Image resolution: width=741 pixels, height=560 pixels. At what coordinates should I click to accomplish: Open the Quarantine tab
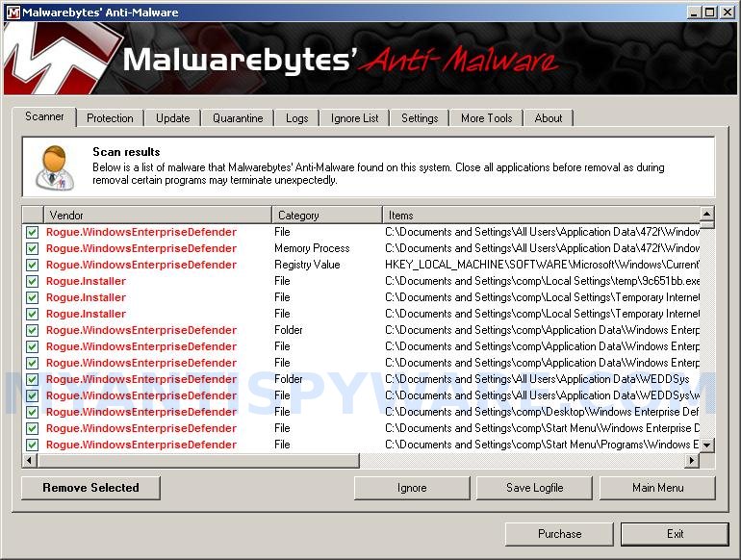coord(238,118)
